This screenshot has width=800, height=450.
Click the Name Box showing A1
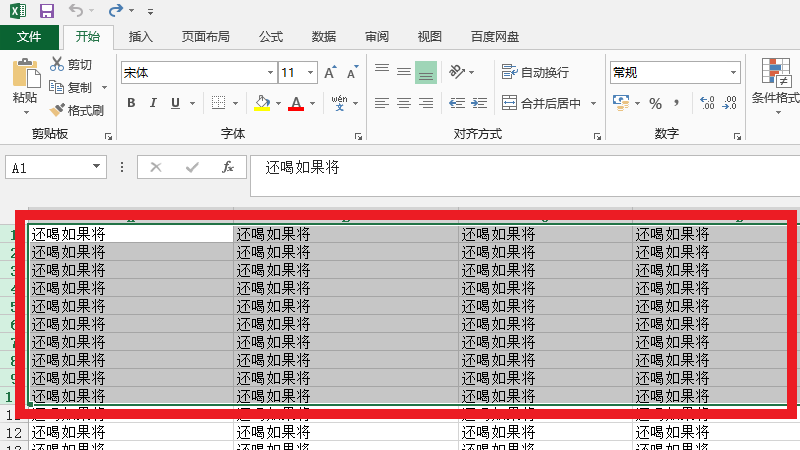click(x=56, y=167)
